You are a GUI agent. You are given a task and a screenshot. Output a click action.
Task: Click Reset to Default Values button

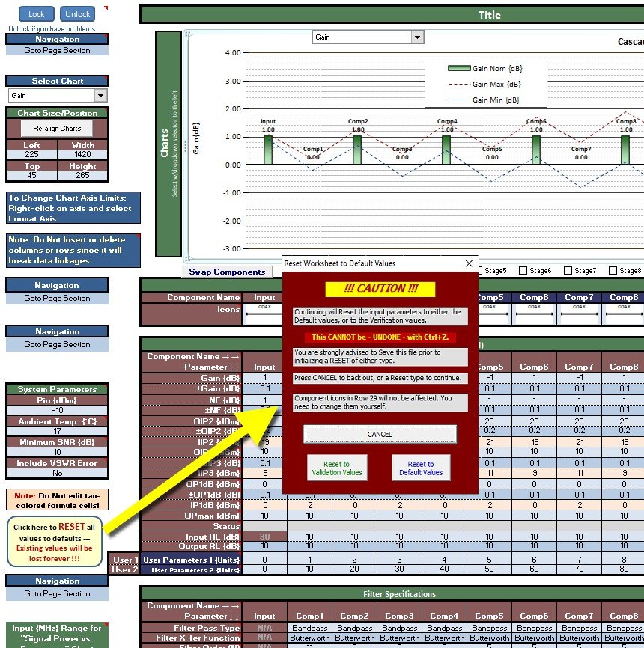tap(421, 468)
